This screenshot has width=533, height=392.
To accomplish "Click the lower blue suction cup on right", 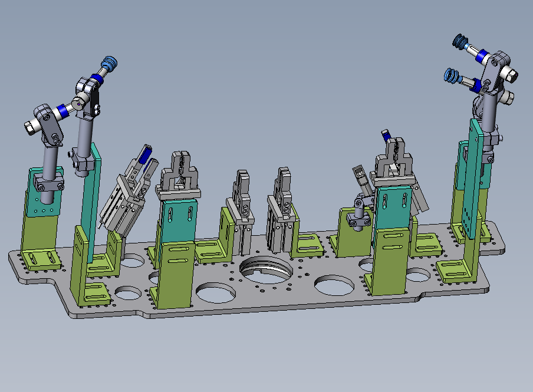I will (x=451, y=76).
